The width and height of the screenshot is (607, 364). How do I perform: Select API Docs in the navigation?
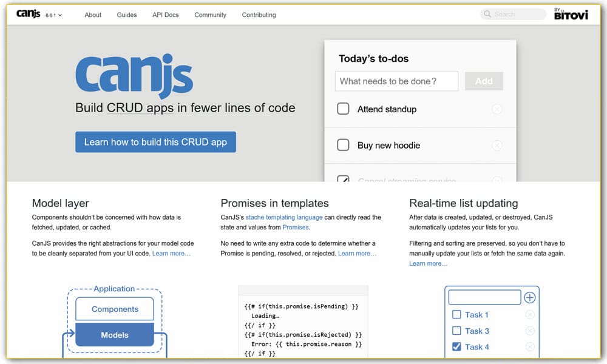[x=165, y=15]
